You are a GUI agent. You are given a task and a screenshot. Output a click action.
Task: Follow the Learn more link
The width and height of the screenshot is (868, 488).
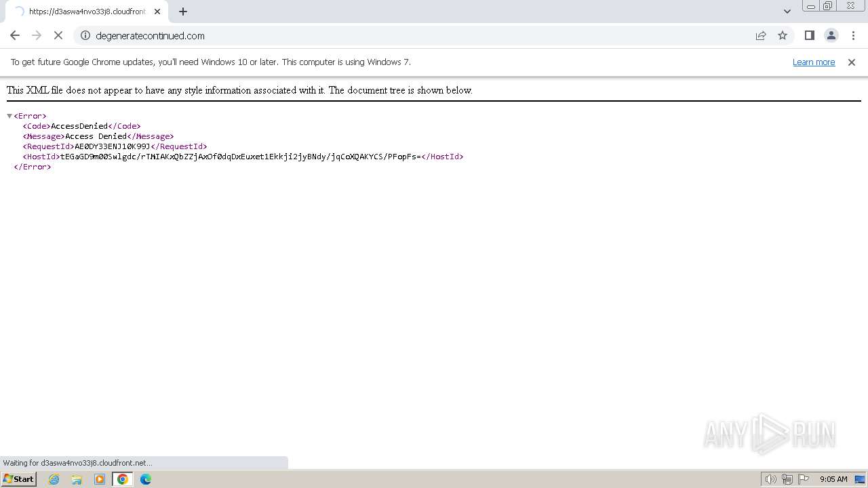814,62
